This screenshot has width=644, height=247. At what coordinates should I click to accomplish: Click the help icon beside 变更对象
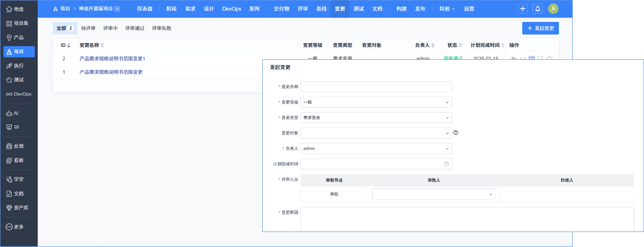point(456,133)
